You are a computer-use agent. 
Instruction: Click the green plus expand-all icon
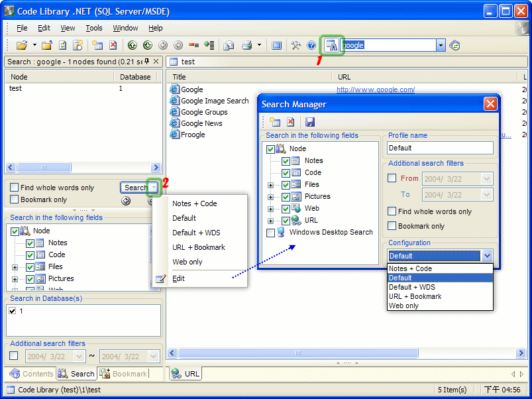[209, 45]
